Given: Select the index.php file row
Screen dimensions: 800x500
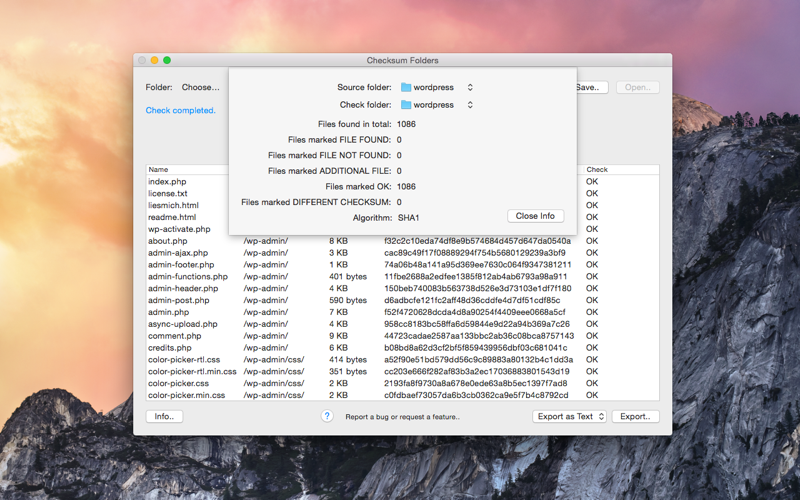Looking at the screenshot, I should 403,181.
